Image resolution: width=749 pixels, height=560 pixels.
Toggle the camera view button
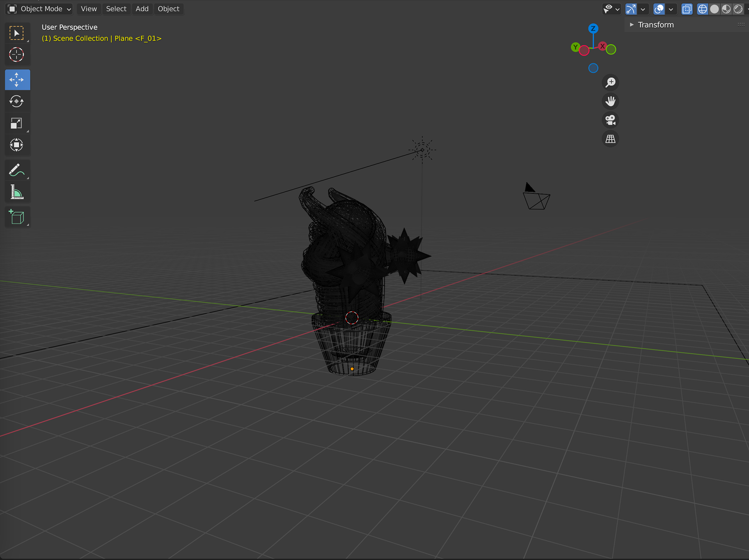click(x=611, y=120)
